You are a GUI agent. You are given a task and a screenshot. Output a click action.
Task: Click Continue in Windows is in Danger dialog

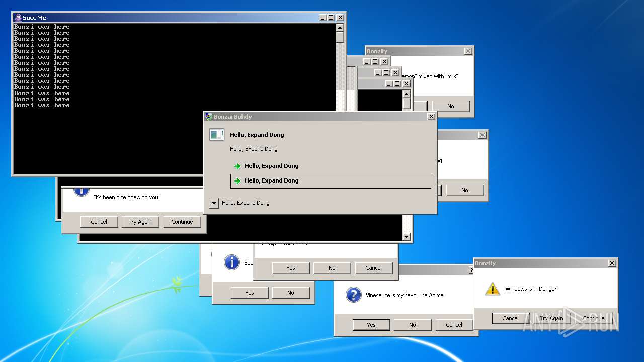(594, 318)
